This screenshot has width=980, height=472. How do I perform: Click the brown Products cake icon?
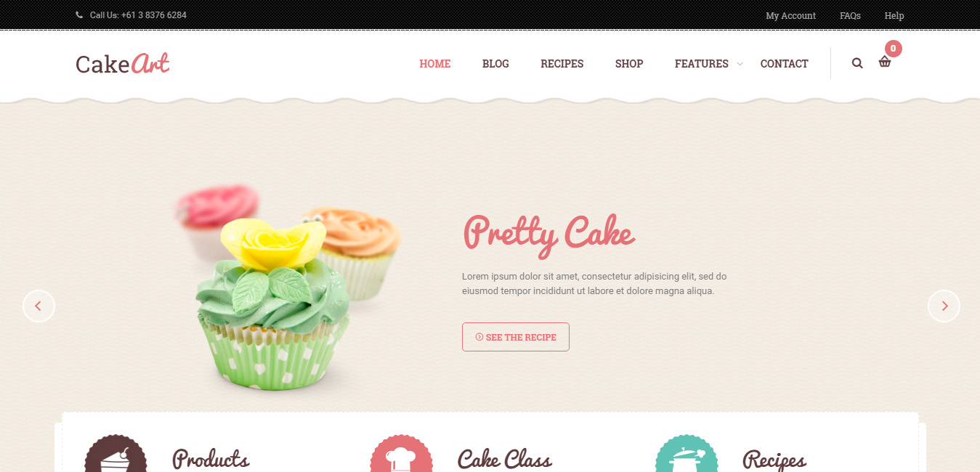point(116,455)
